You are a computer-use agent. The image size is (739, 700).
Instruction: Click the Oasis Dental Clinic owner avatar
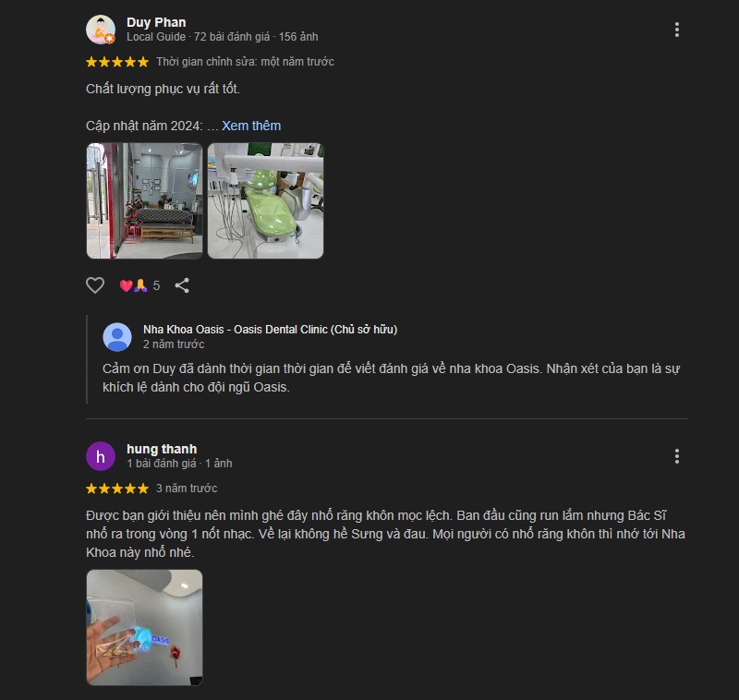[x=117, y=337]
